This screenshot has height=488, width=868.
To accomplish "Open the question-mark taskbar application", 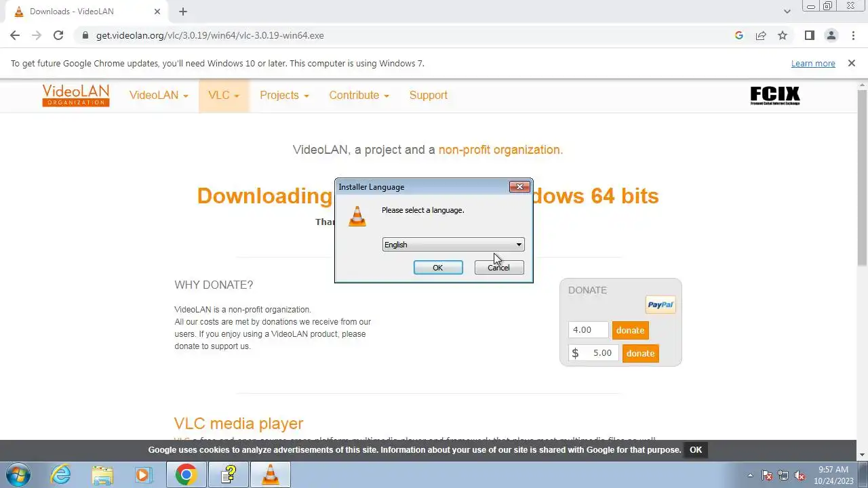I will [229, 474].
